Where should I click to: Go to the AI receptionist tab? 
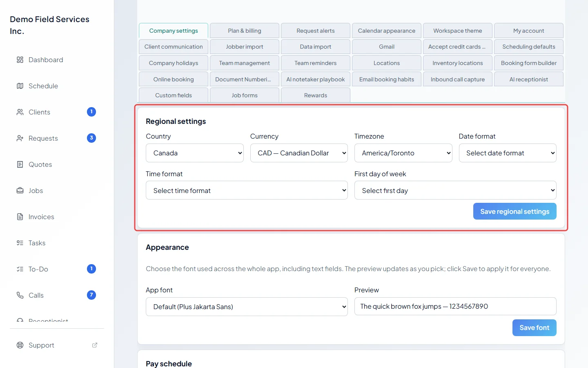coord(529,79)
